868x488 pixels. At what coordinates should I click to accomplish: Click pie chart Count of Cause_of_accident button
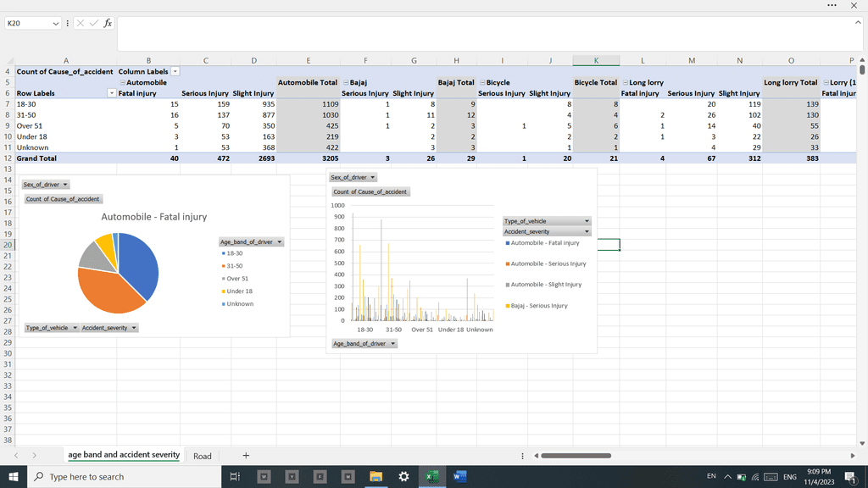63,198
